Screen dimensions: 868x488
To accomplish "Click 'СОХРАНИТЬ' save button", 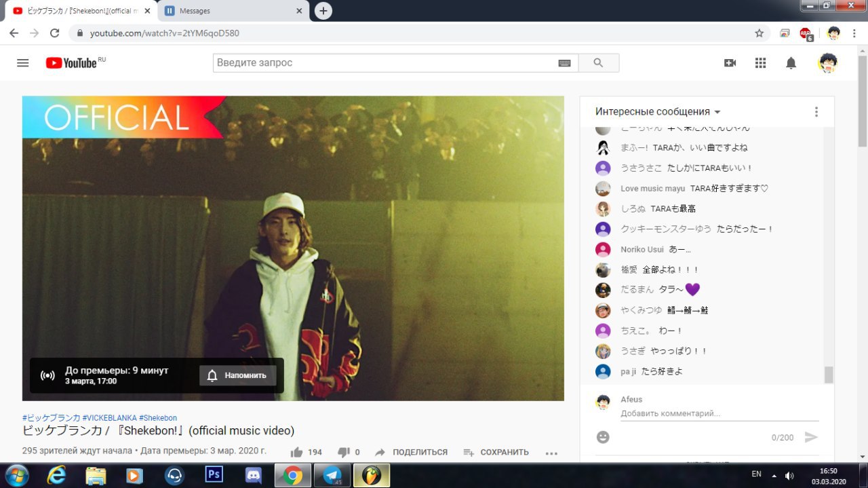I will [x=496, y=452].
